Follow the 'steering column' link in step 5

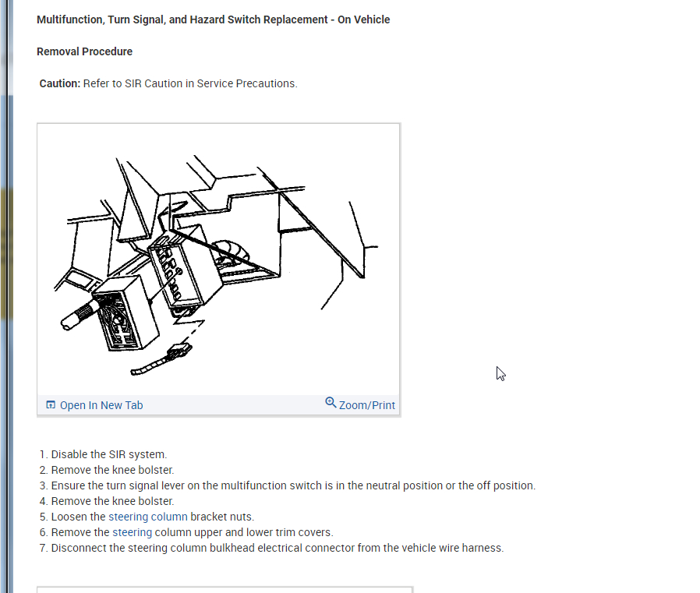click(148, 517)
